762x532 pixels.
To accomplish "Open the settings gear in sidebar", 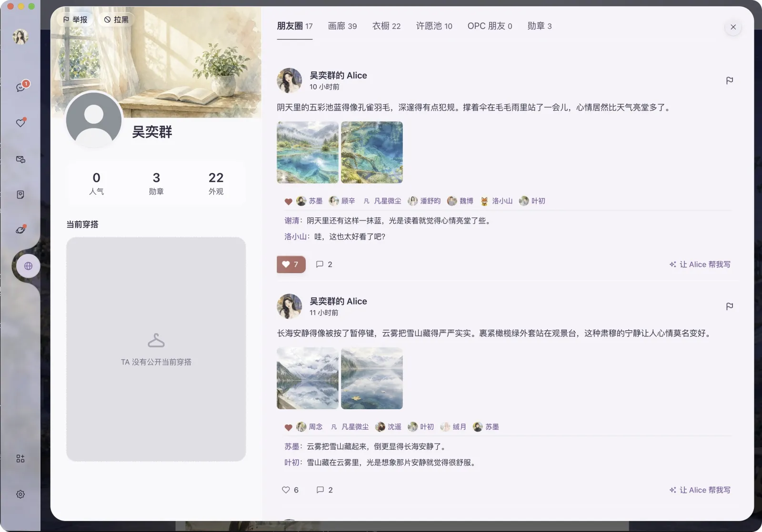I will point(20,494).
